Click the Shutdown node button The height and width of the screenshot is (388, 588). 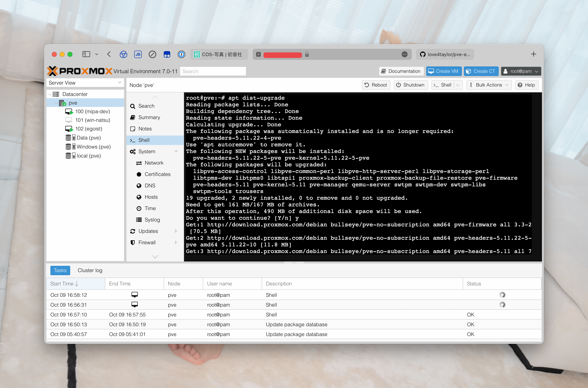click(410, 85)
